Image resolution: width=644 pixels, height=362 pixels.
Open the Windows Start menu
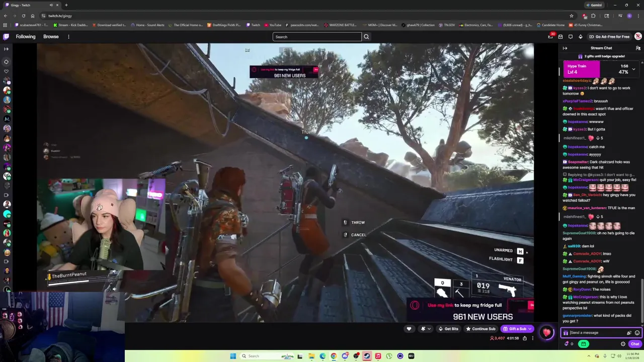click(233, 356)
